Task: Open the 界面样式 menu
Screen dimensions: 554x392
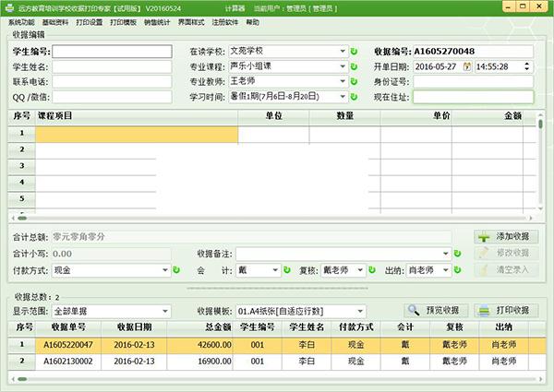Action: pos(191,22)
